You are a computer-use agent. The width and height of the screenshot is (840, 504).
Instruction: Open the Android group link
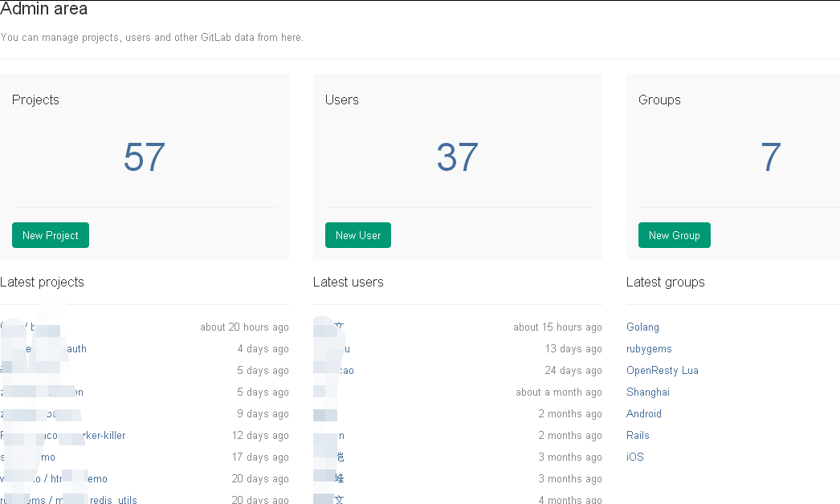tap(643, 413)
